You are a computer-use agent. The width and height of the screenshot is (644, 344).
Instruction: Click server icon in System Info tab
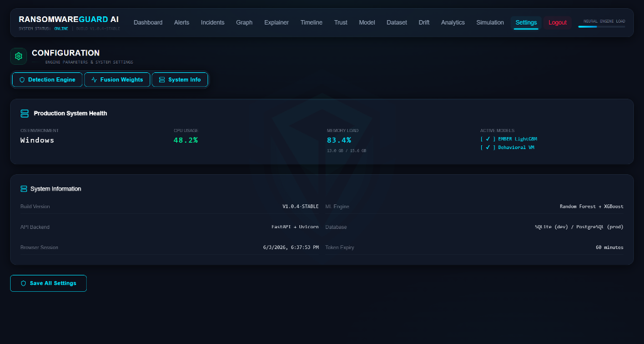click(x=162, y=80)
